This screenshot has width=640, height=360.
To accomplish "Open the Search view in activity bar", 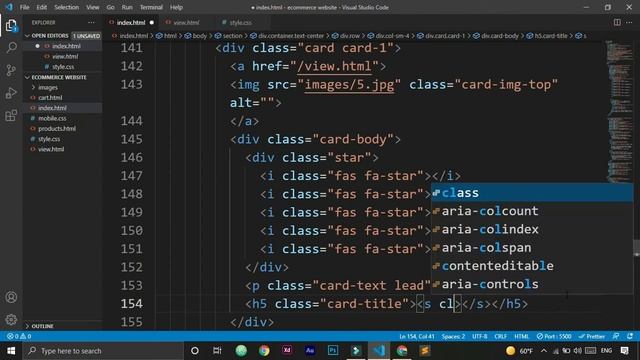I will pyautogui.click(x=11, y=48).
